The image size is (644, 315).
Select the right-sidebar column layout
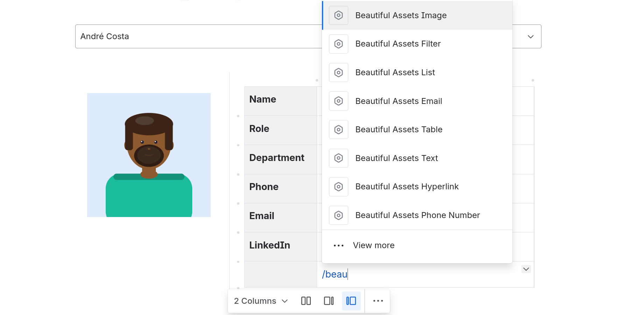[x=329, y=301]
